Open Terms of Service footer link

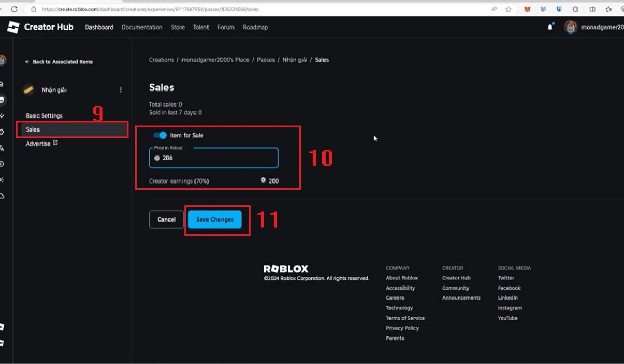pyautogui.click(x=405, y=318)
